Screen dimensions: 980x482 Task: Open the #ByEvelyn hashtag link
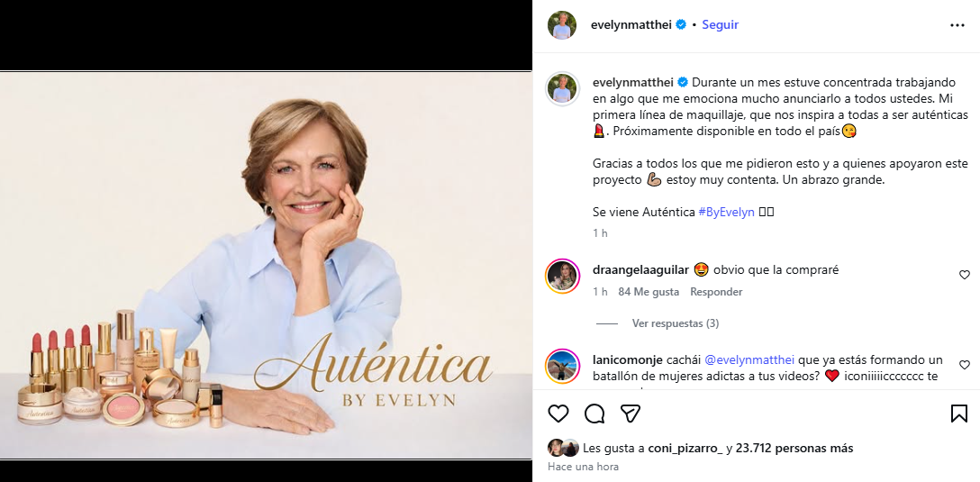(726, 212)
